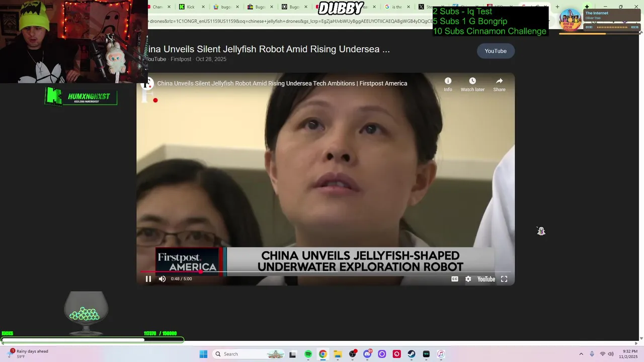The image size is (644, 362).
Task: Switch to the Kick browser tab
Action: (191, 7)
